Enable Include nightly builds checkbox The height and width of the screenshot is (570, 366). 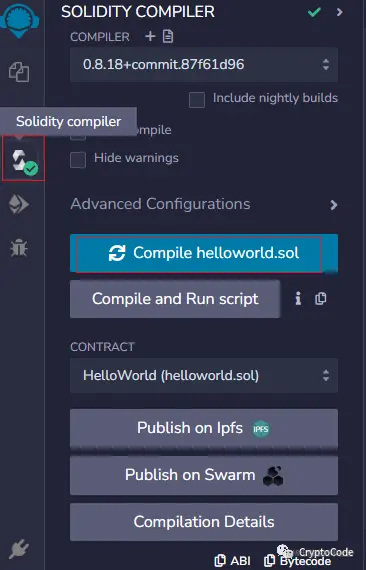tap(197, 100)
